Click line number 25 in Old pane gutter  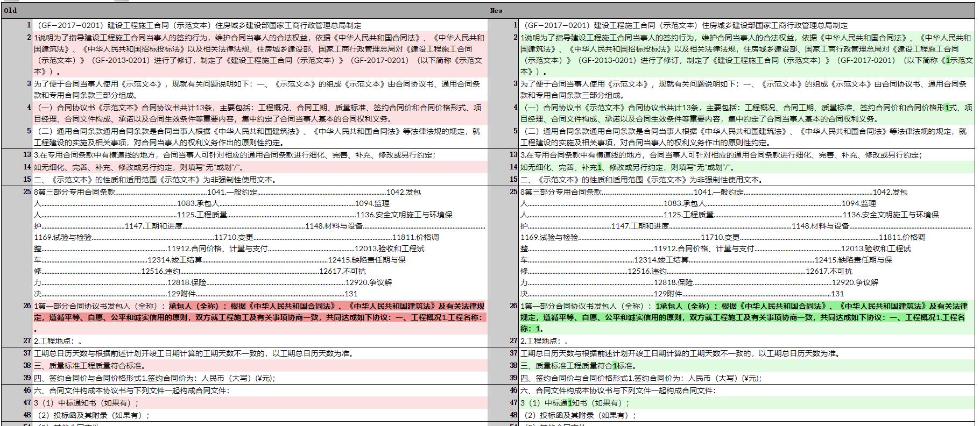coord(27,192)
